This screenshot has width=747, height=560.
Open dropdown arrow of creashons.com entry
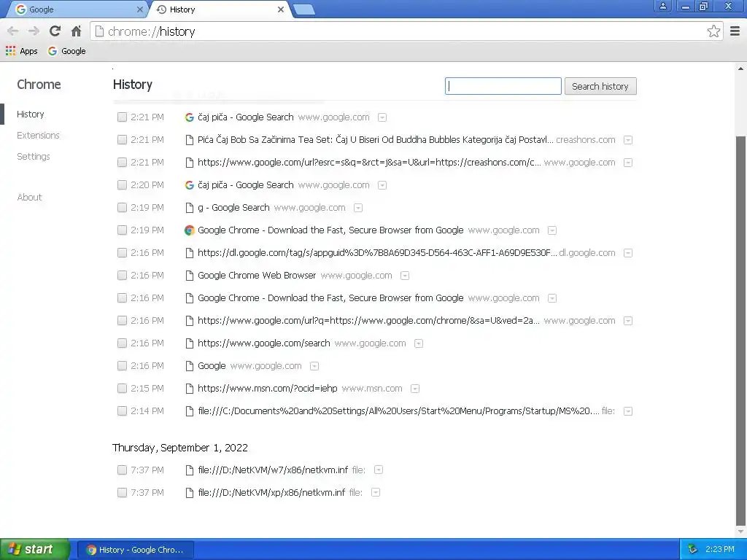coord(628,140)
